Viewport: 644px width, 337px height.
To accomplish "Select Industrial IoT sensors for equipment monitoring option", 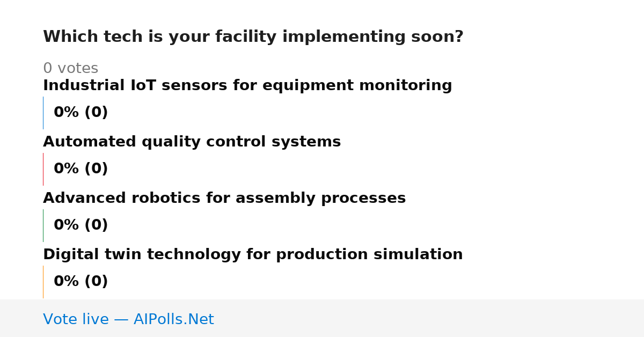I will [247, 85].
